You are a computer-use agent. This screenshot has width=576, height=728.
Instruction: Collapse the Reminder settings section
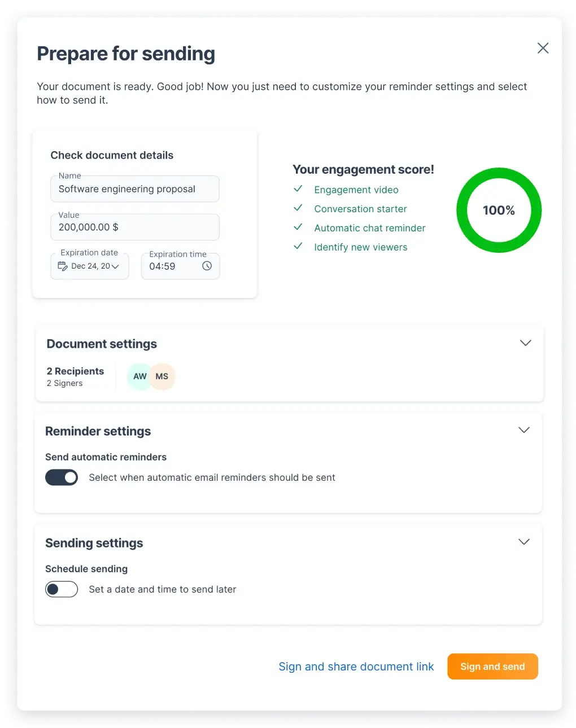[x=523, y=429]
